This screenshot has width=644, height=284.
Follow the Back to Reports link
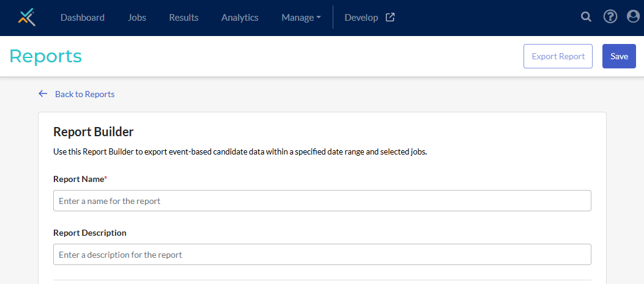(84, 94)
